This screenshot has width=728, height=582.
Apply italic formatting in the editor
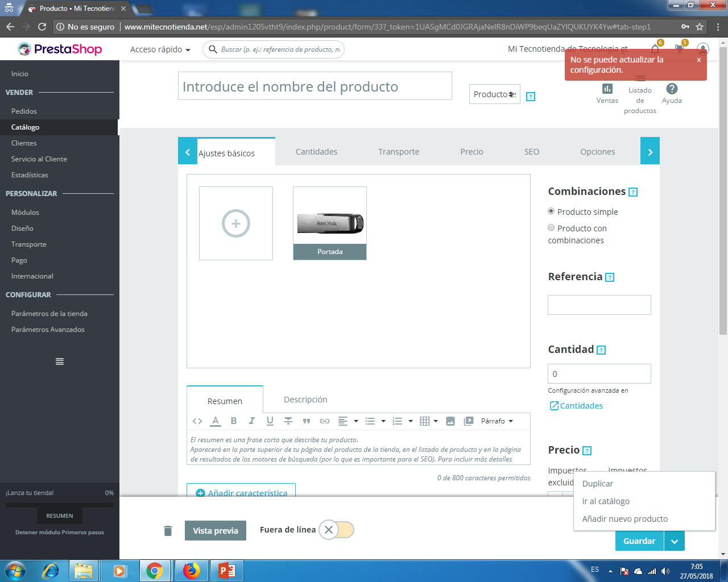coord(251,421)
